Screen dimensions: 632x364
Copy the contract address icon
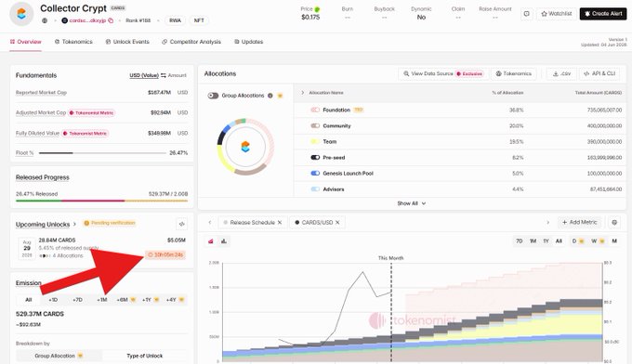click(111, 20)
